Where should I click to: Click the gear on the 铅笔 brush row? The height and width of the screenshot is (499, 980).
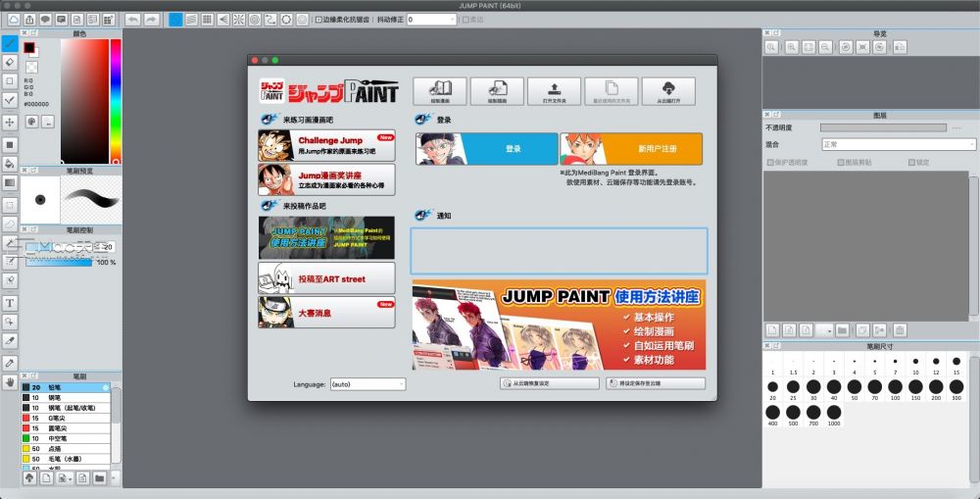tap(106, 387)
